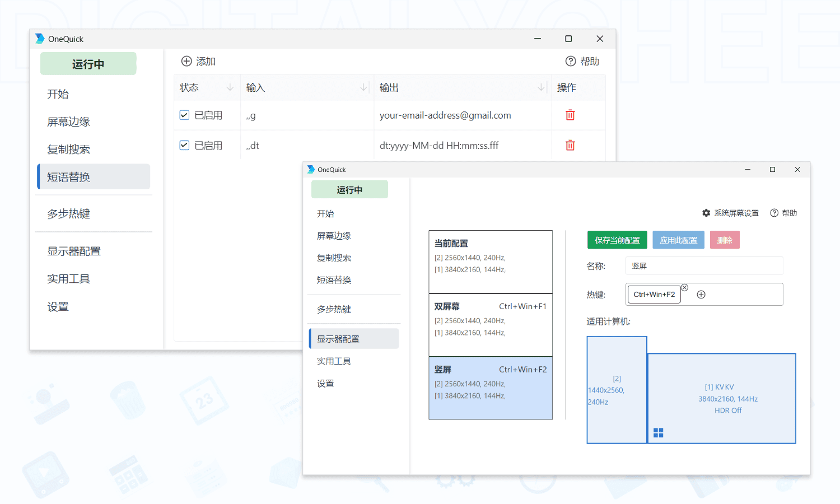Open help in the monitor config window
The image size is (840, 504).
point(783,213)
